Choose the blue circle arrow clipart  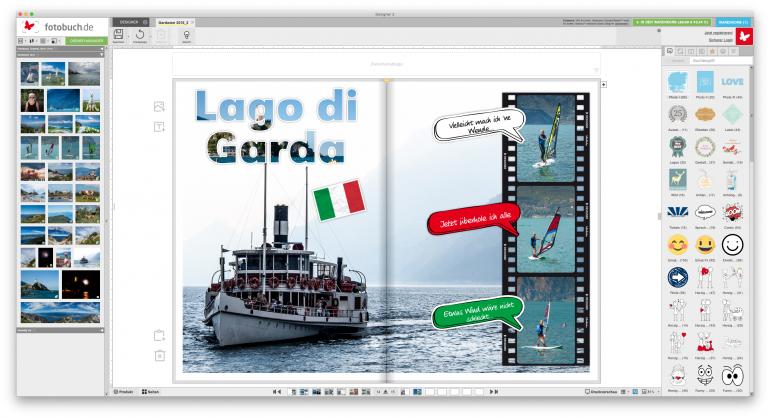click(x=678, y=278)
